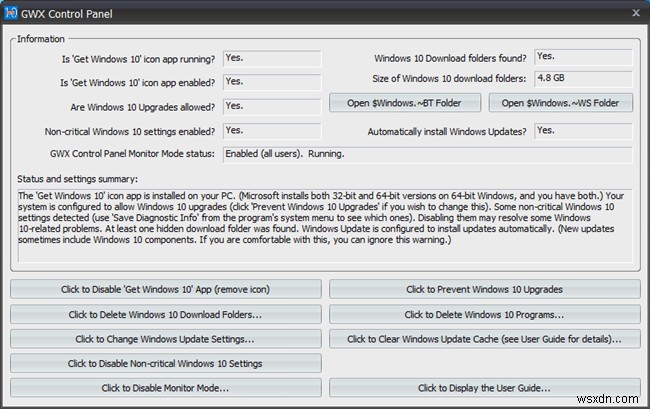Click the 'Size of Windows 10 download folders:' label

pos(449,79)
